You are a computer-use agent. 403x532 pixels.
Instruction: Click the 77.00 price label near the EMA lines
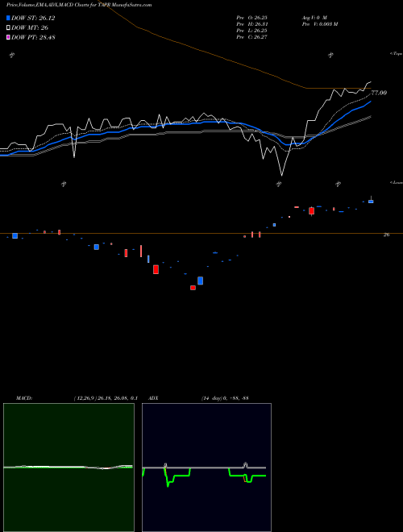click(379, 93)
